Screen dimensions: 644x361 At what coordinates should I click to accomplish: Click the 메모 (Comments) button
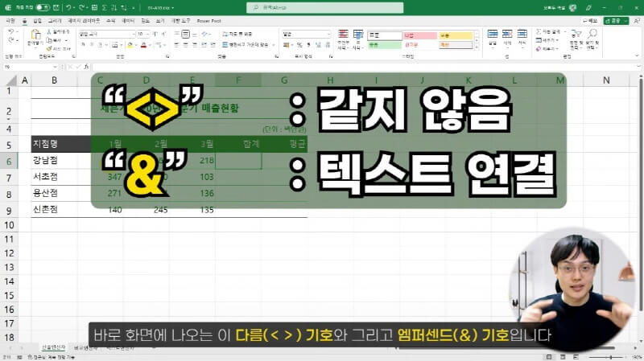[590, 21]
